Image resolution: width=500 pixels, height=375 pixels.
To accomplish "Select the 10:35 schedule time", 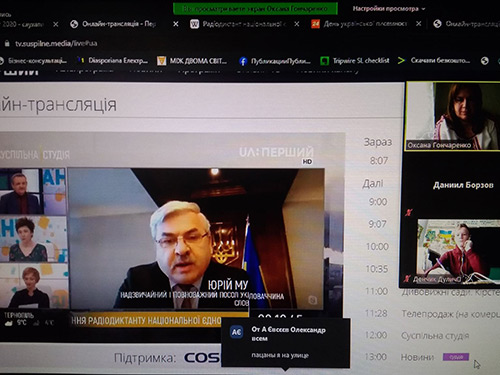I will pos(377,269).
